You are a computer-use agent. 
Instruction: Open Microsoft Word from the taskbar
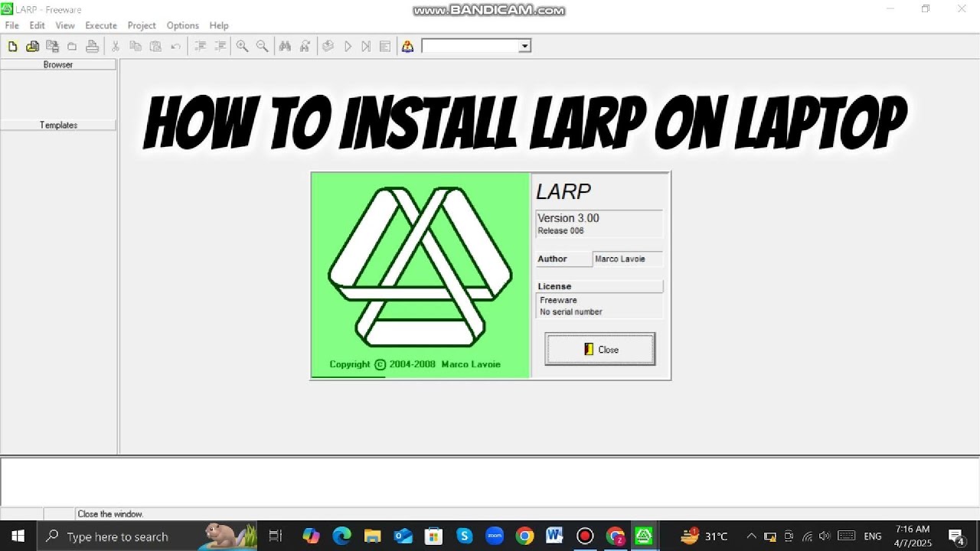click(x=555, y=536)
